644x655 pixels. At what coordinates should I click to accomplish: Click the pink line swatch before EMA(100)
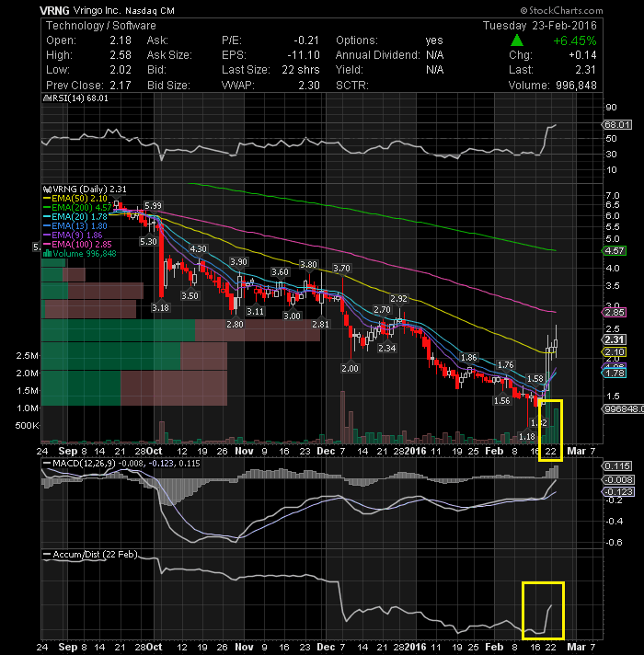47,245
